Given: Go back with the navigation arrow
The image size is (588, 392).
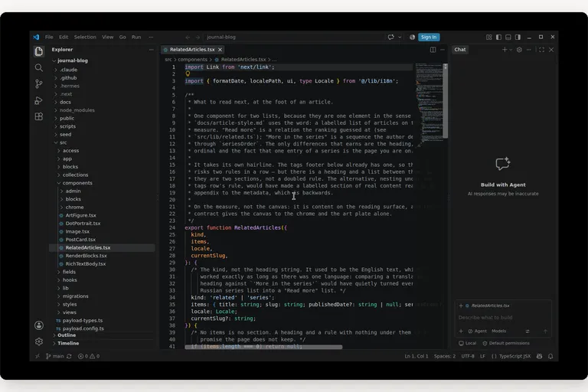Looking at the screenshot, I should pyautogui.click(x=188, y=38).
